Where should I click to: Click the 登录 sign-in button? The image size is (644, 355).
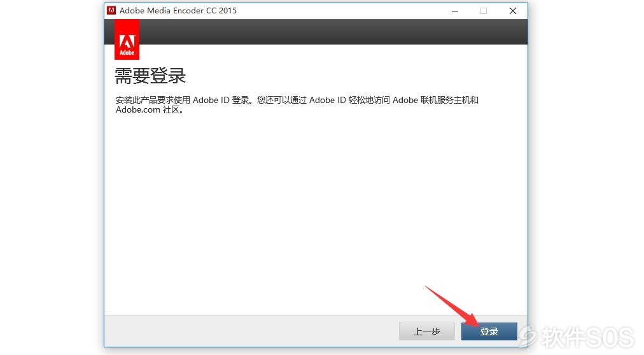tap(489, 331)
